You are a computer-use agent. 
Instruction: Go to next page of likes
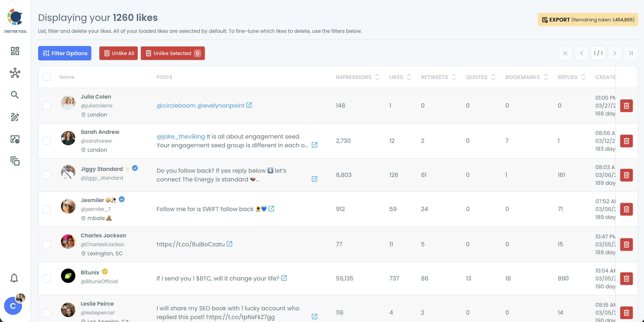coord(615,53)
